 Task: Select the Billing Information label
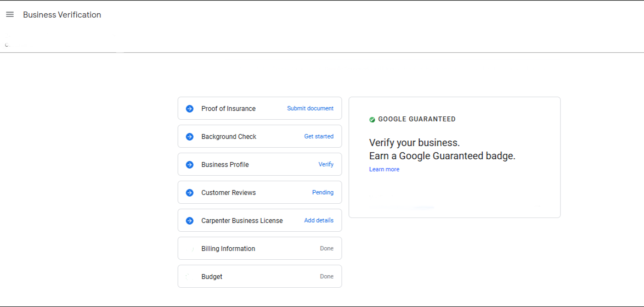(x=228, y=249)
